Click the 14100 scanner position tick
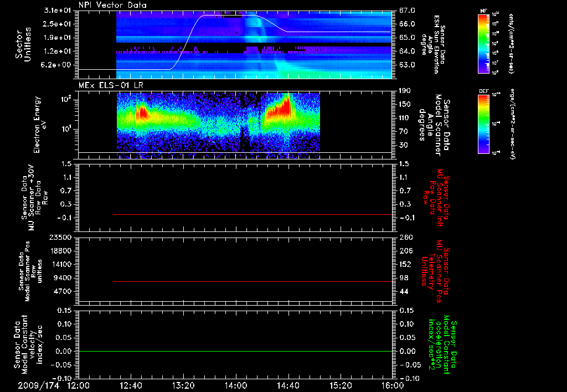The height and width of the screenshot is (392, 567). point(61,264)
